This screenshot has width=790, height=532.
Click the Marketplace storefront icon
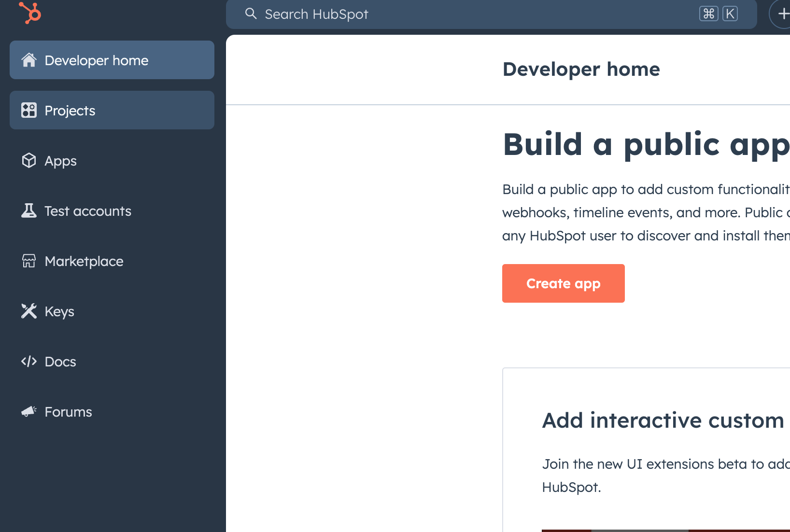tap(29, 261)
